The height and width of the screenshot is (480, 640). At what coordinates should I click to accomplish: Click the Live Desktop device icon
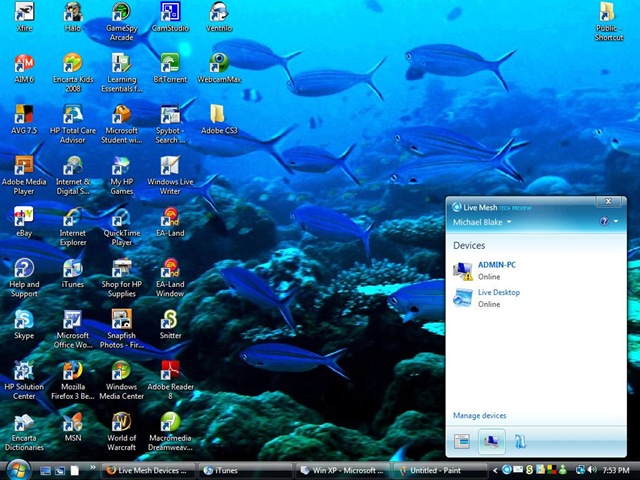tap(463, 298)
